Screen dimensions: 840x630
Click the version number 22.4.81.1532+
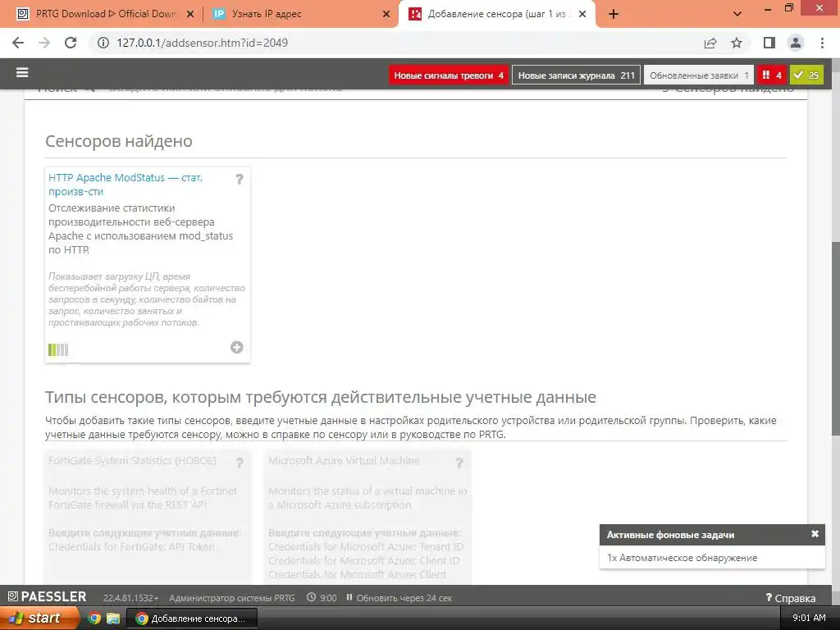pos(130,598)
